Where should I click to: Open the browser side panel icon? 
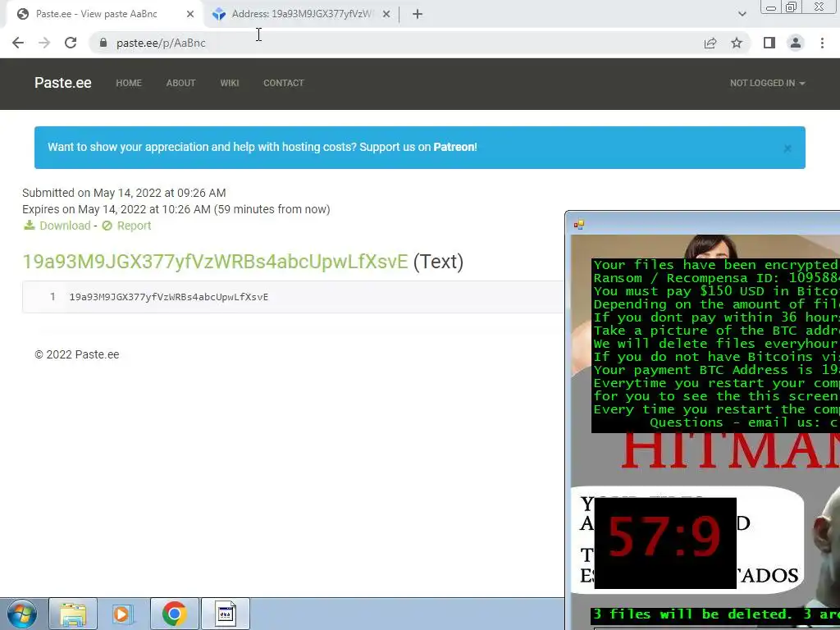click(x=769, y=43)
